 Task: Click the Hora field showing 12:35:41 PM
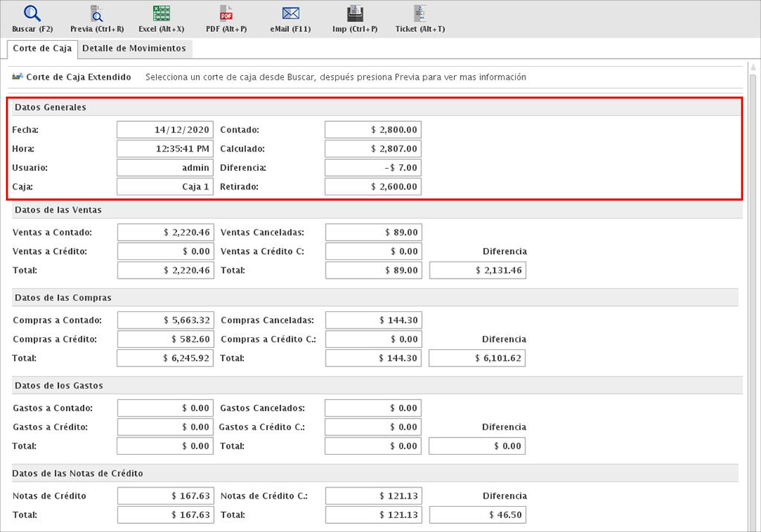[165, 149]
